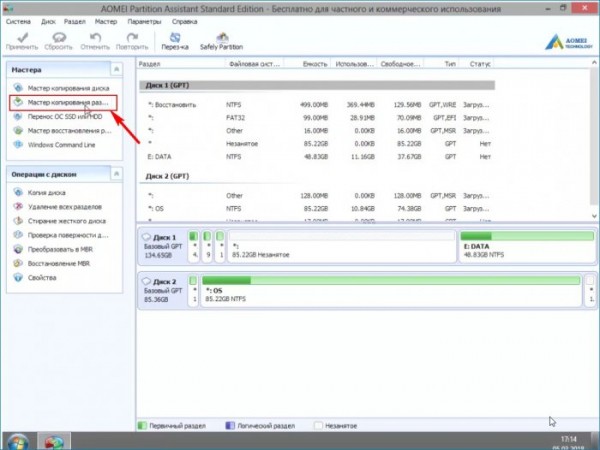Choose Преобразовать в MBR operation

(x=60, y=249)
